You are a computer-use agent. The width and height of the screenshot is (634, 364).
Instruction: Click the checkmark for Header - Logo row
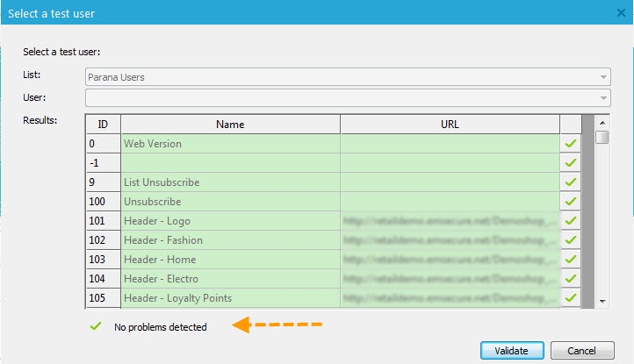[x=571, y=221]
